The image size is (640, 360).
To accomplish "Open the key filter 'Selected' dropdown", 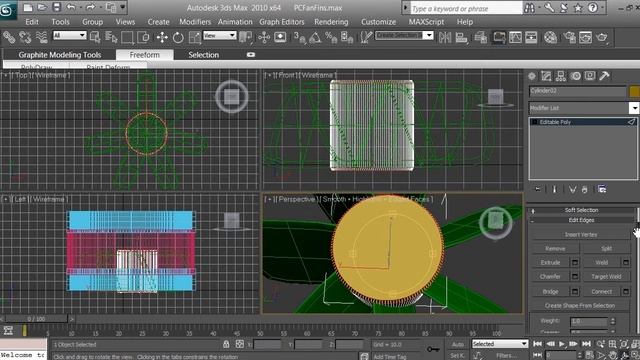I will coord(500,344).
